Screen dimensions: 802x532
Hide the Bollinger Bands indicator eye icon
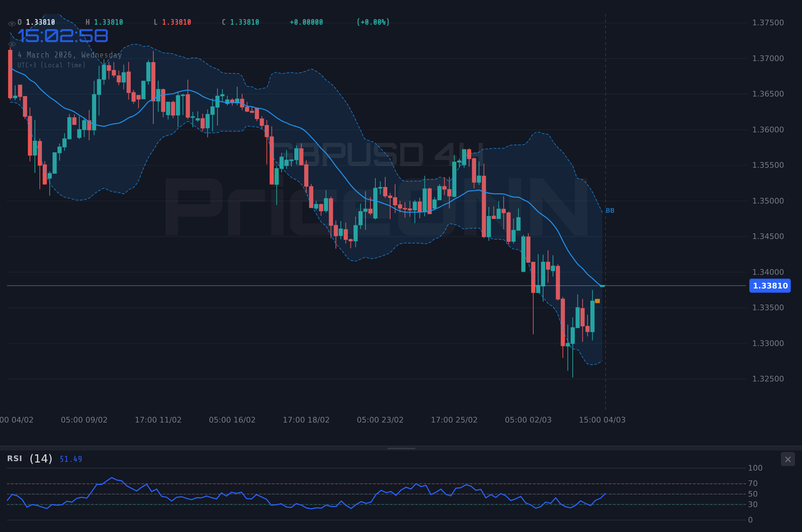[x=12, y=44]
